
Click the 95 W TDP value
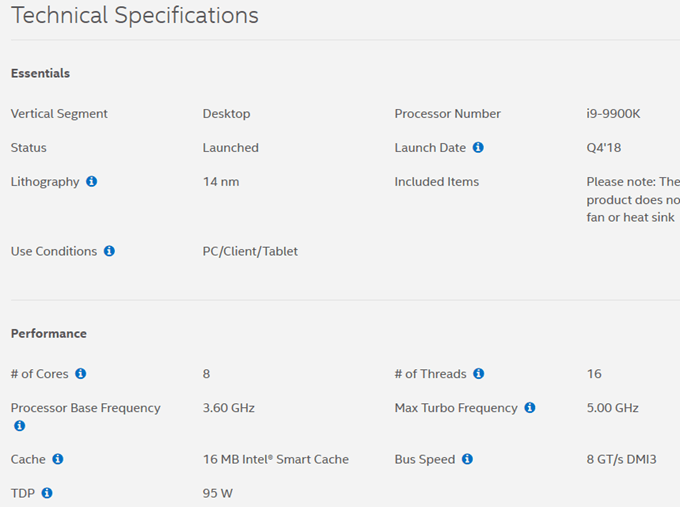tap(218, 493)
